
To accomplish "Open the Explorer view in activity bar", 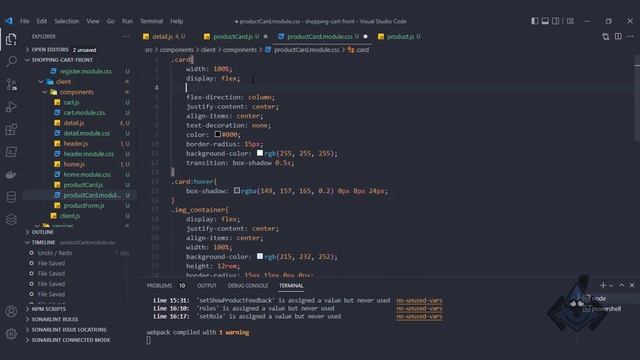I will tap(11, 39).
